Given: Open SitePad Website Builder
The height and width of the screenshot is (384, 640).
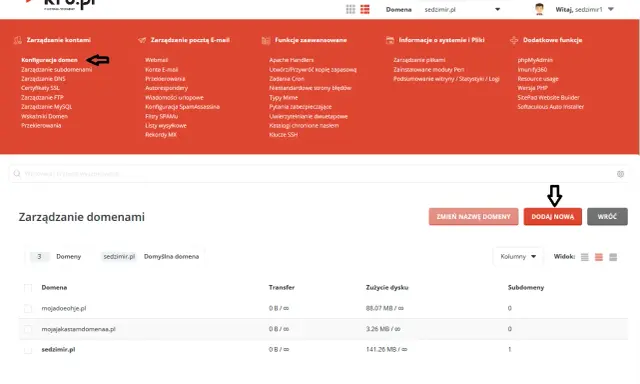Looking at the screenshot, I should pos(549,98).
